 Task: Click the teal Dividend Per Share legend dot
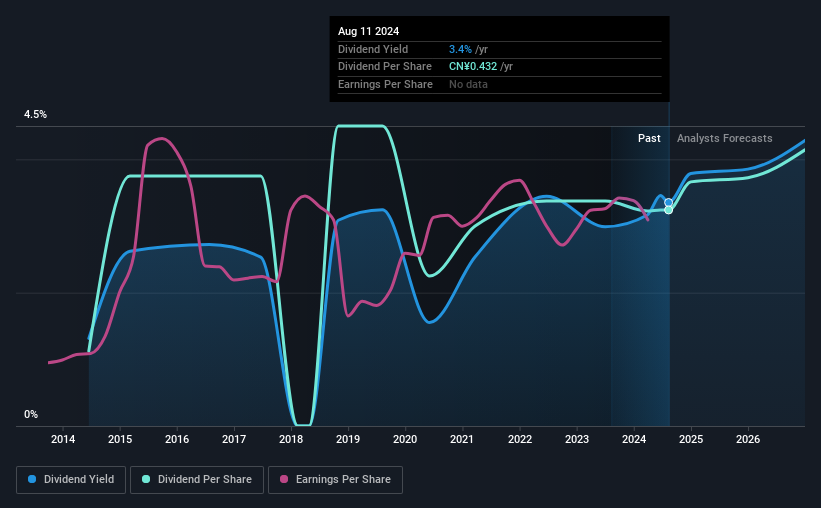146,479
